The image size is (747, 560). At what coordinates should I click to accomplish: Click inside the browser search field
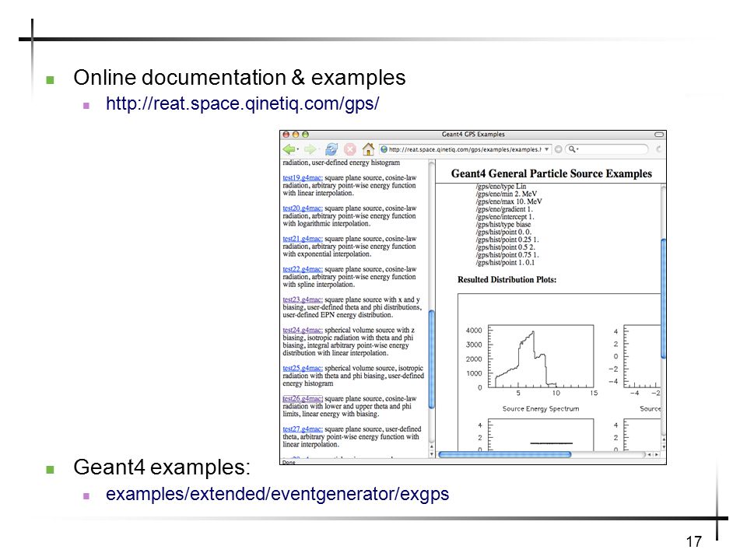click(612, 149)
